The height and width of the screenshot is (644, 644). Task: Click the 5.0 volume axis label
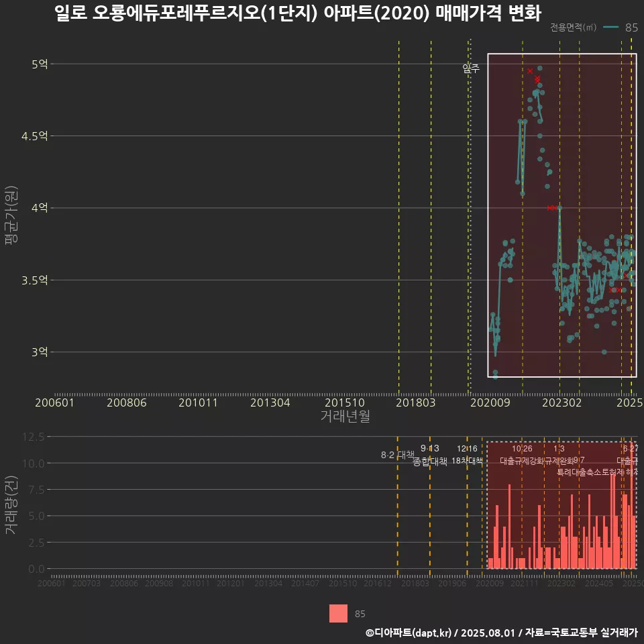36,516
